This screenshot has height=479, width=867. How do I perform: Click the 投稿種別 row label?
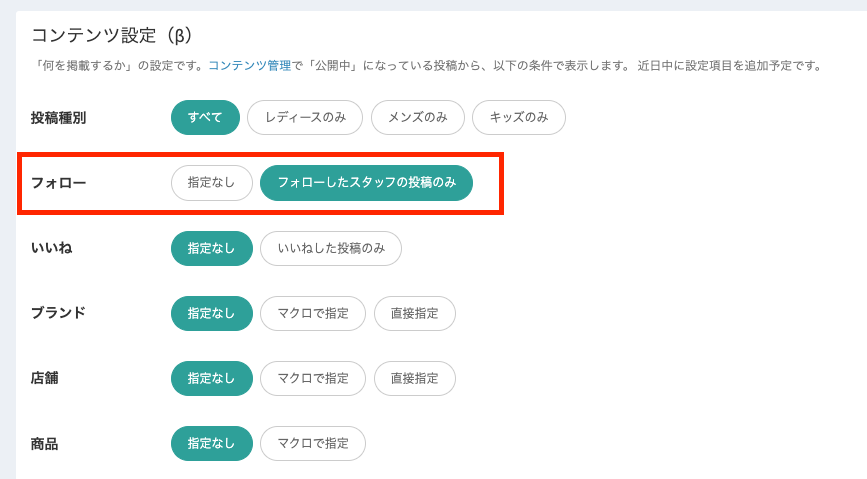click(x=58, y=117)
